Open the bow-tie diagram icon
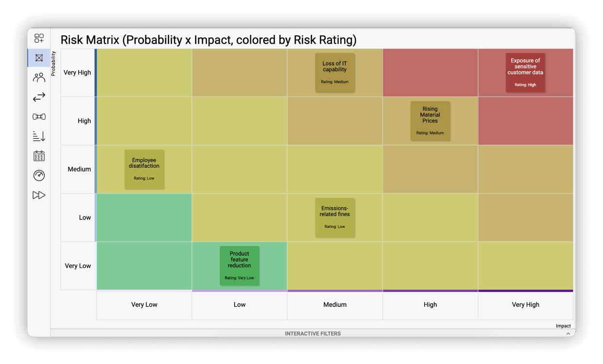 click(x=39, y=117)
